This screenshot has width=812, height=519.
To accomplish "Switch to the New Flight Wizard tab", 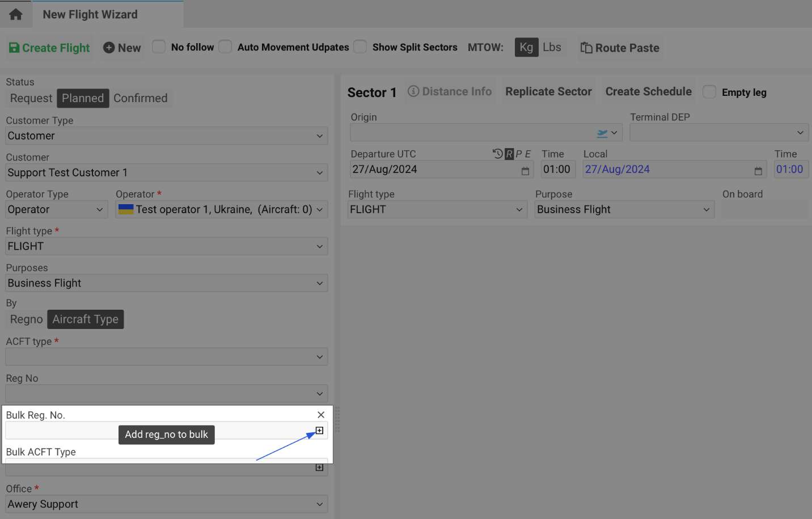I will [x=90, y=14].
